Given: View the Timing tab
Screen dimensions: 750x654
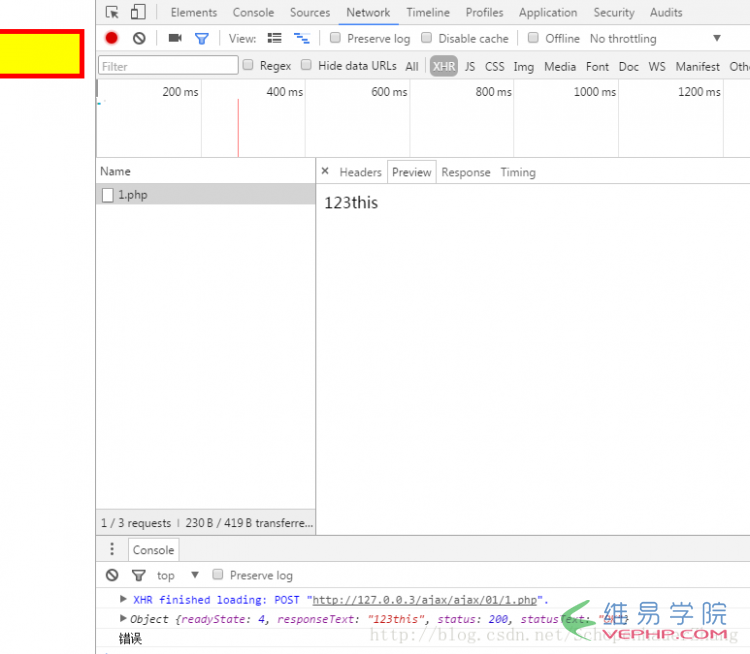Looking at the screenshot, I should pos(518,172).
